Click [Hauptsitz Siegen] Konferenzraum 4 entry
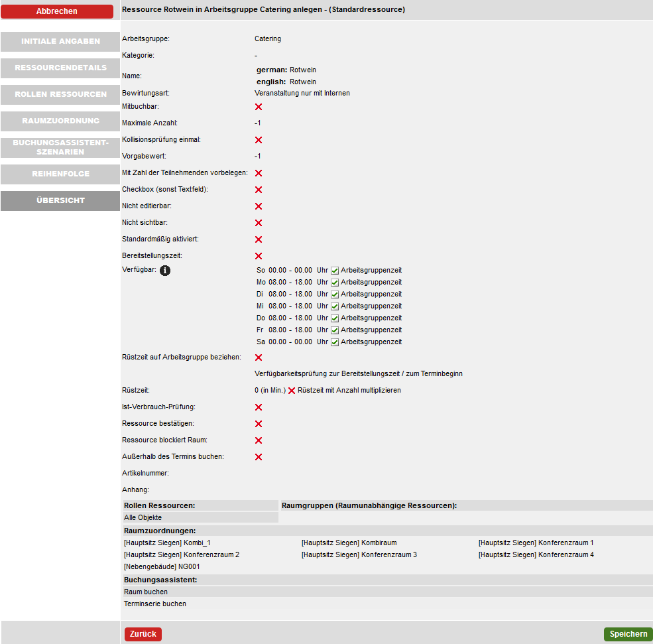Image resolution: width=653 pixels, height=644 pixels. tap(536, 555)
